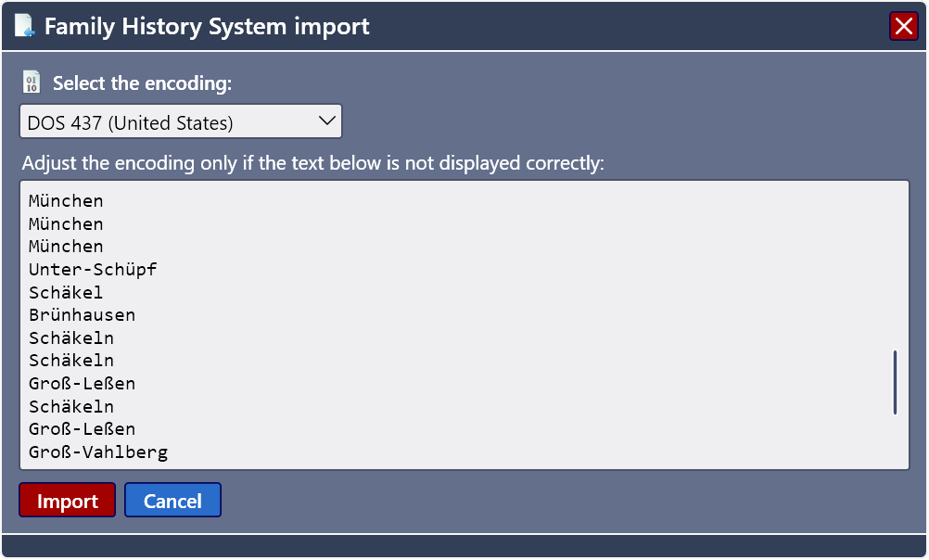
Task: Click the Family History System import title icon
Action: (x=22, y=26)
